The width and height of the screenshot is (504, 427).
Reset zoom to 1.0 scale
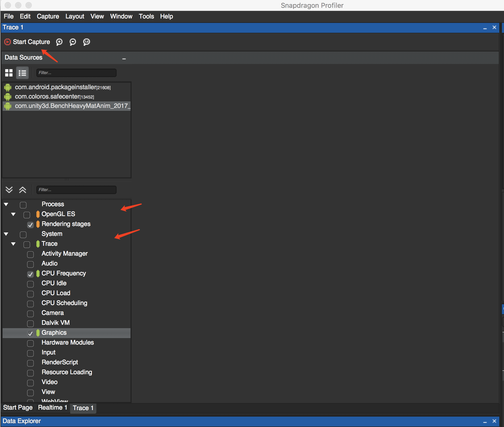(x=86, y=42)
